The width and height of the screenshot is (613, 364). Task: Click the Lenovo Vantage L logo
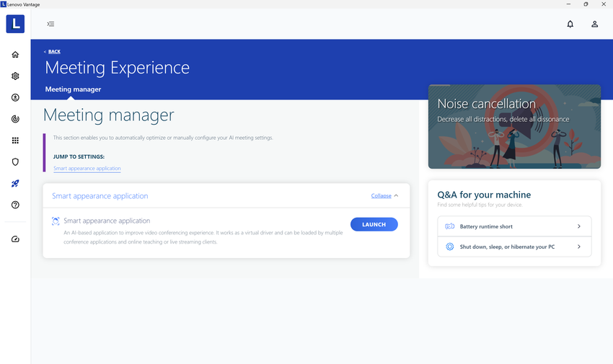pos(15,24)
